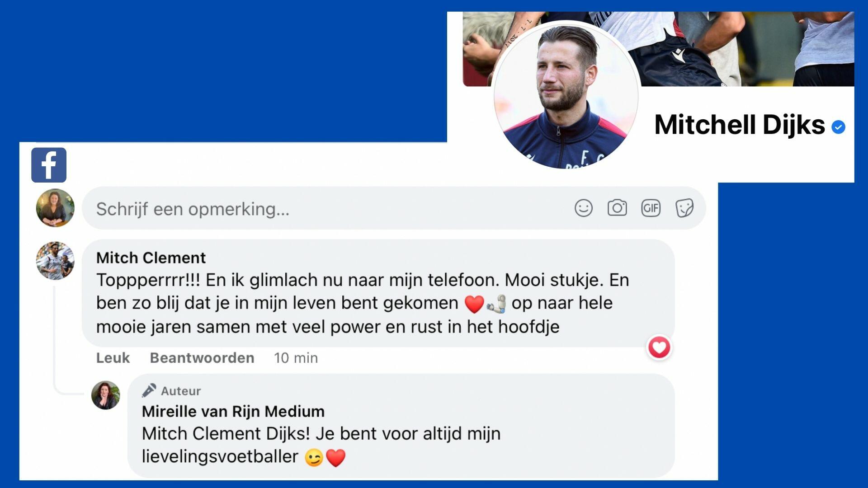Click the blue verified badge
This screenshot has height=488, width=868.
[838, 127]
